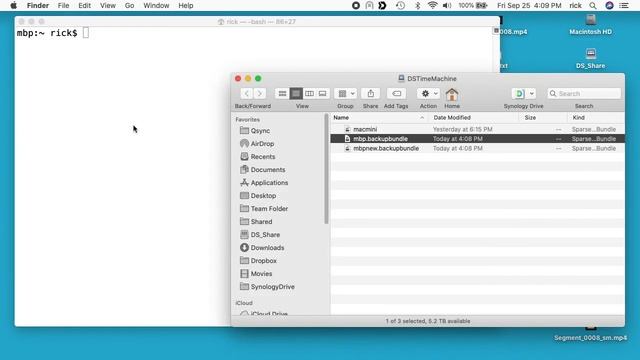This screenshot has height=360, width=640.
Task: Sort files by Size column
Action: (543, 118)
